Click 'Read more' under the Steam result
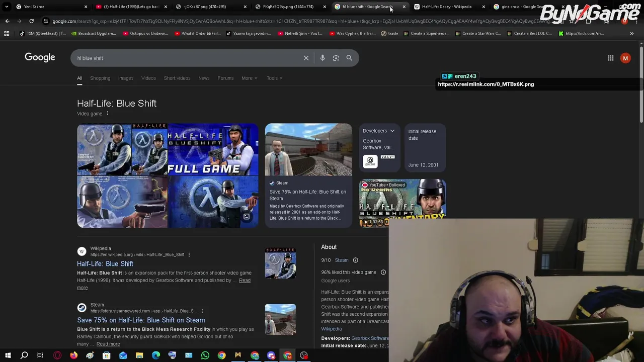 108,344
